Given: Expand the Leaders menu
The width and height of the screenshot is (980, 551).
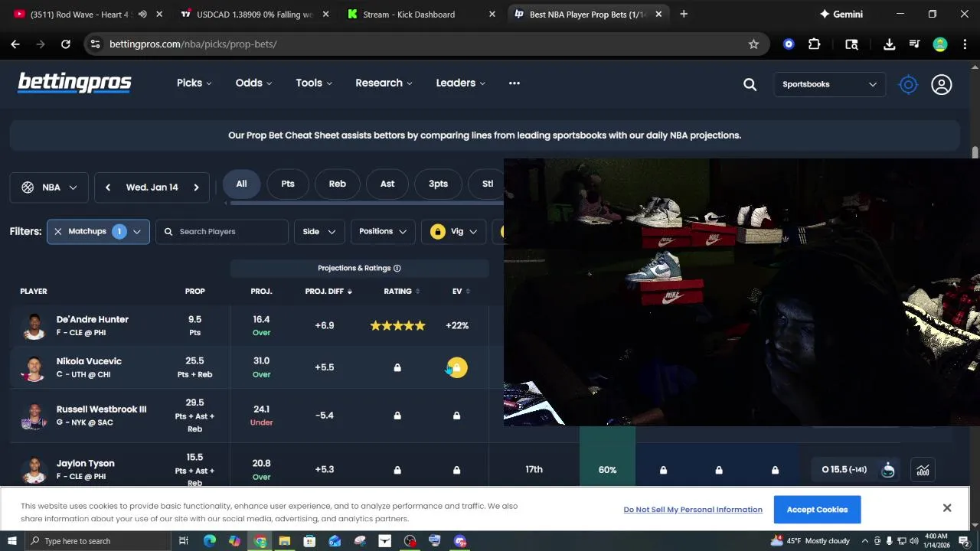Looking at the screenshot, I should coord(461,83).
